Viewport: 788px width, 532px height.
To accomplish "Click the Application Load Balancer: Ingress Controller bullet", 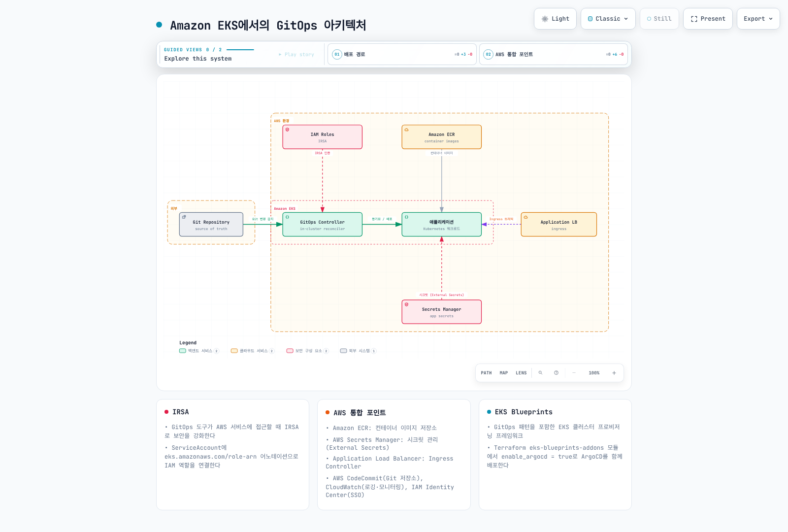I will pos(390,463).
